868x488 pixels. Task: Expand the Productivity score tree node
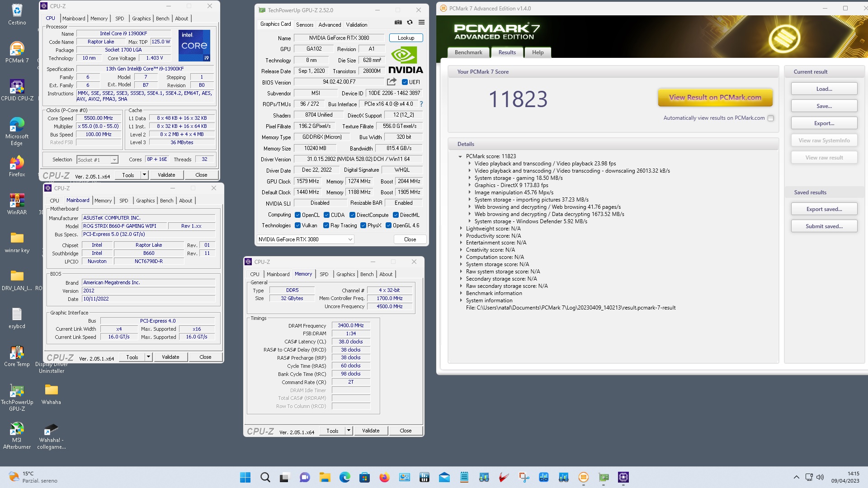pyautogui.click(x=461, y=236)
